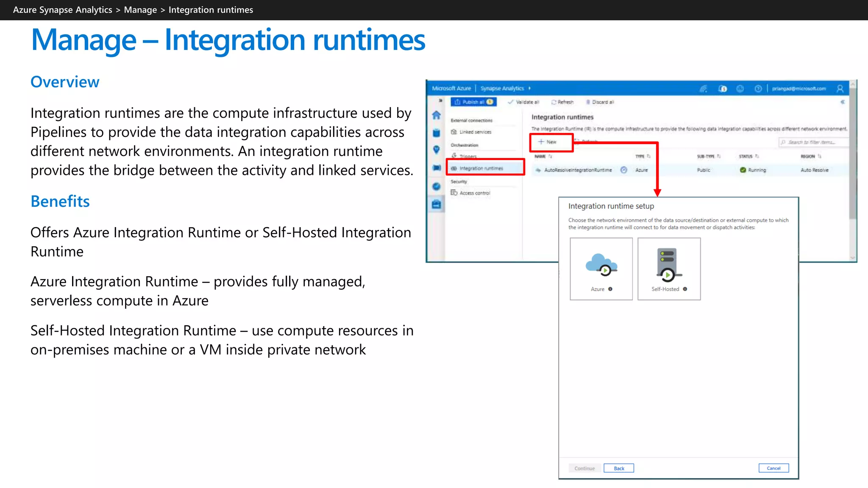Click the scrollbar down arrow in Azure window

[853, 258]
